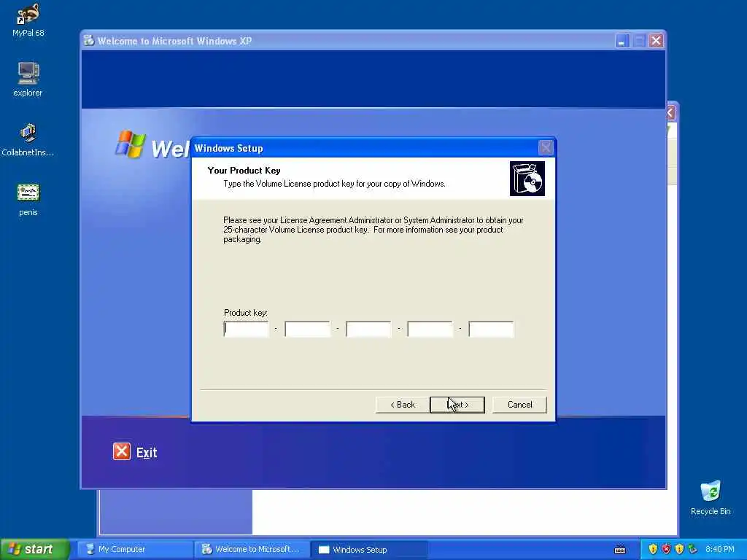Select the CollabnetIns... desktop icon
This screenshot has height=560, width=747.
coord(28,139)
